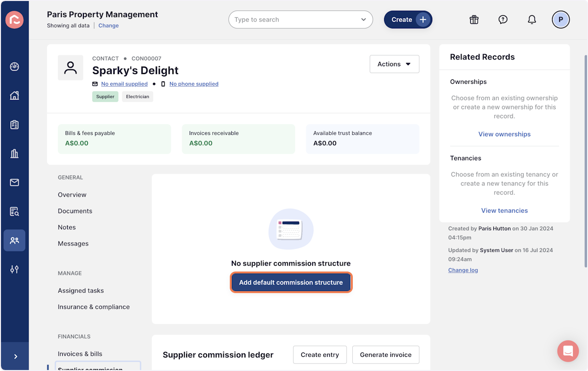
Task: Focus the Type to search field
Action: tap(300, 20)
